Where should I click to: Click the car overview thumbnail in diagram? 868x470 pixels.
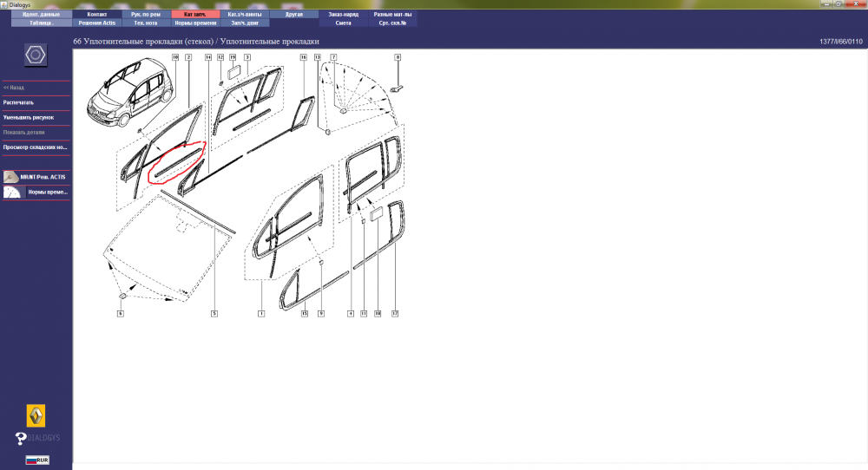130,93
